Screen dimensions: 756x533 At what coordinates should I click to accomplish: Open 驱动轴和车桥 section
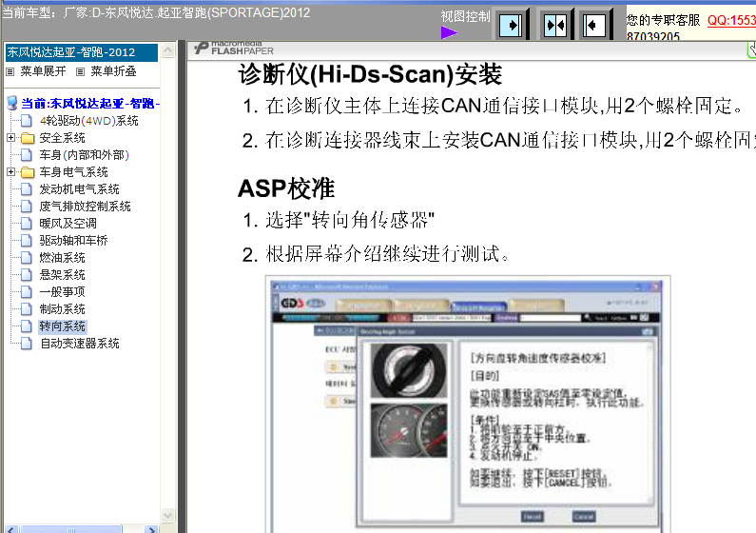pos(73,241)
